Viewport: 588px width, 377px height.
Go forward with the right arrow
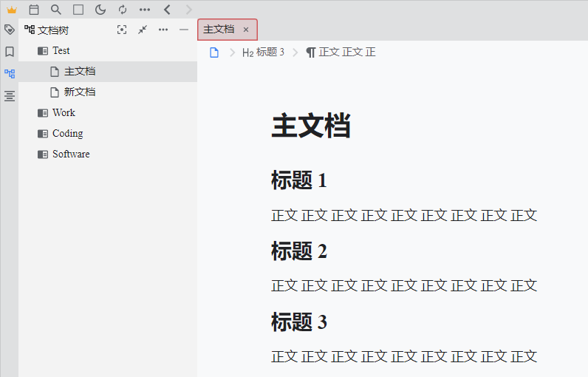coord(188,10)
